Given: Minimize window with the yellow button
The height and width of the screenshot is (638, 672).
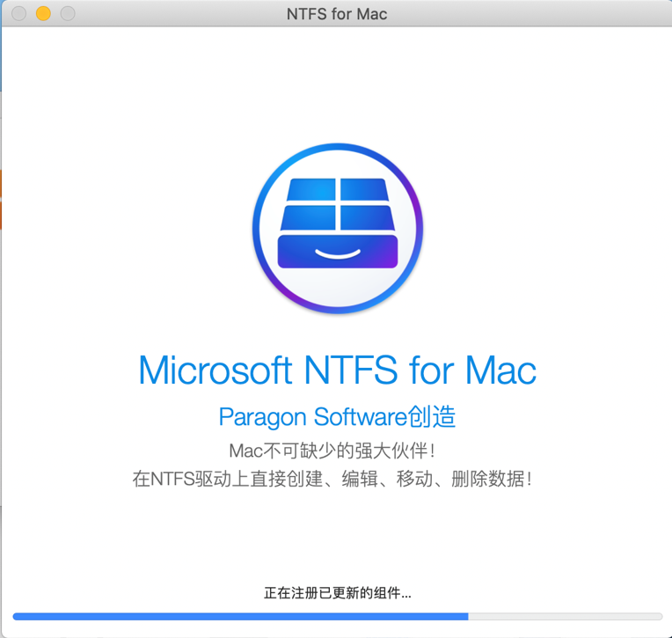Looking at the screenshot, I should (x=43, y=14).
